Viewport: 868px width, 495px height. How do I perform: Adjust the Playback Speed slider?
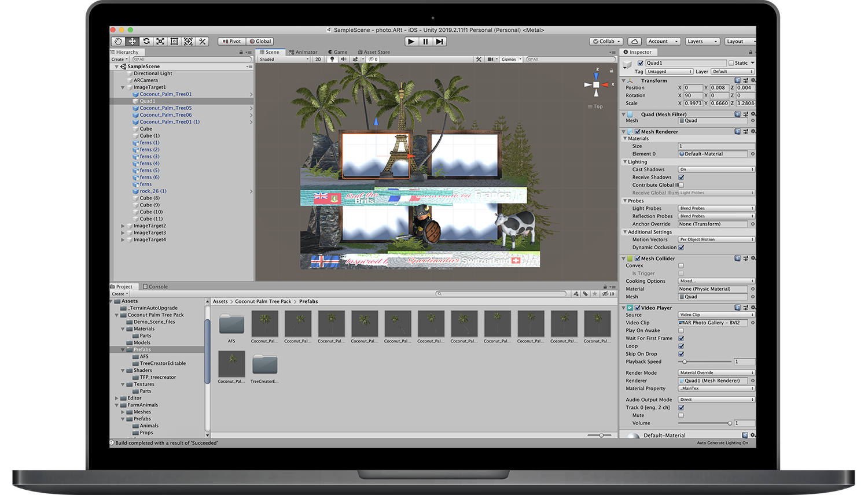705,362
